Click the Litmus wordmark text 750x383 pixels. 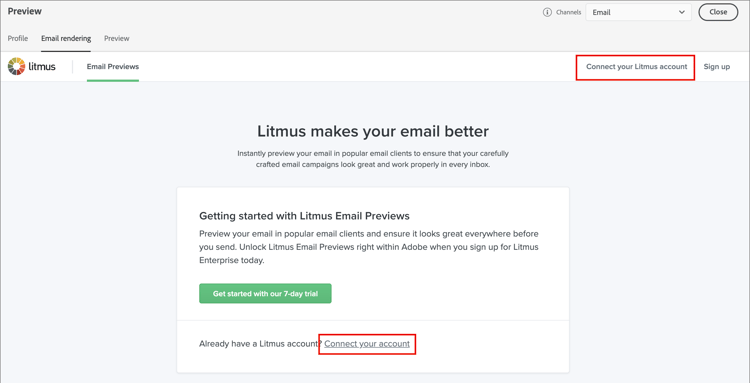click(42, 66)
